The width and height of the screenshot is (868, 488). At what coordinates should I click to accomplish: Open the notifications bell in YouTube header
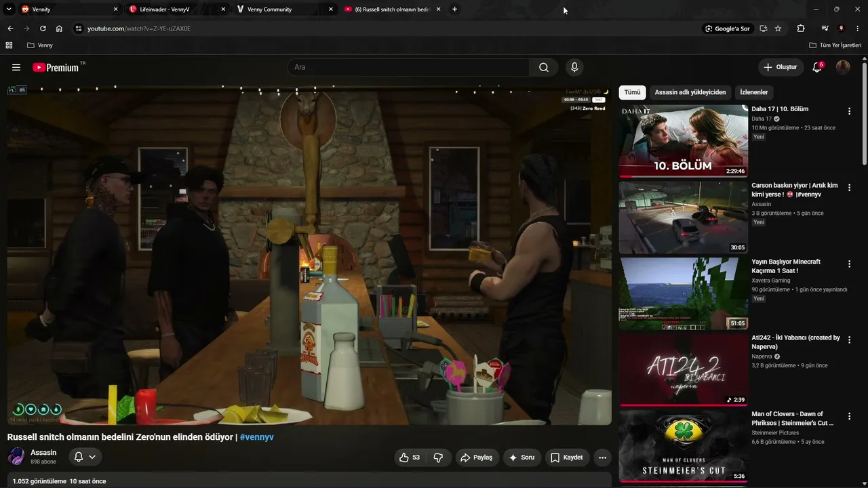(x=817, y=67)
